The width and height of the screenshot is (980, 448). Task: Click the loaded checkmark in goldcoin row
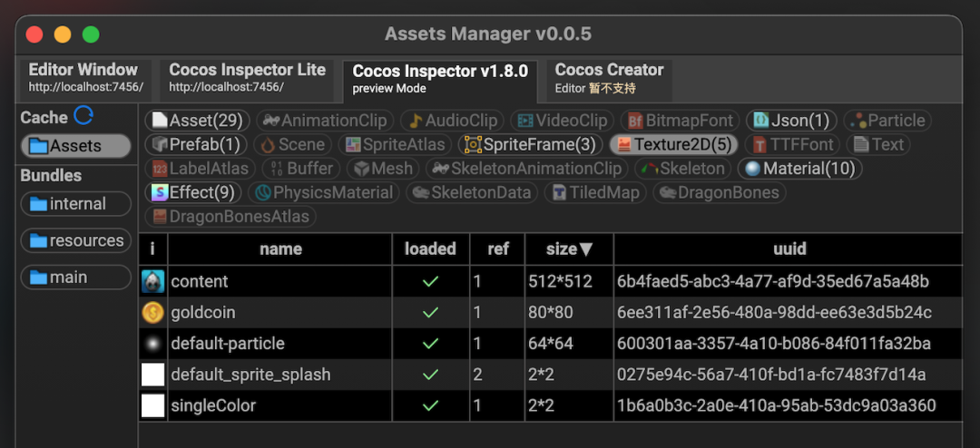pos(430,312)
